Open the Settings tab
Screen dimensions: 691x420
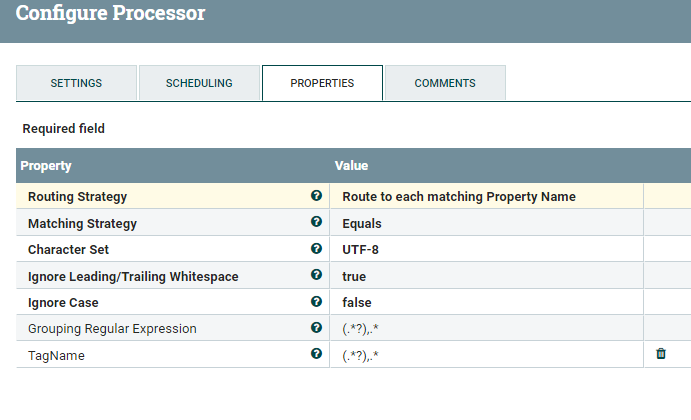(76, 83)
